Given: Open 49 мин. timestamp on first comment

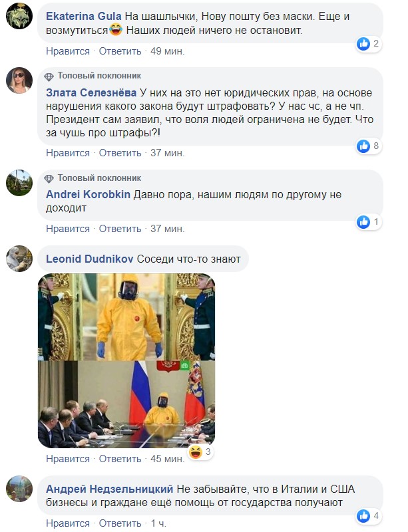Looking at the screenshot, I should 168,51.
